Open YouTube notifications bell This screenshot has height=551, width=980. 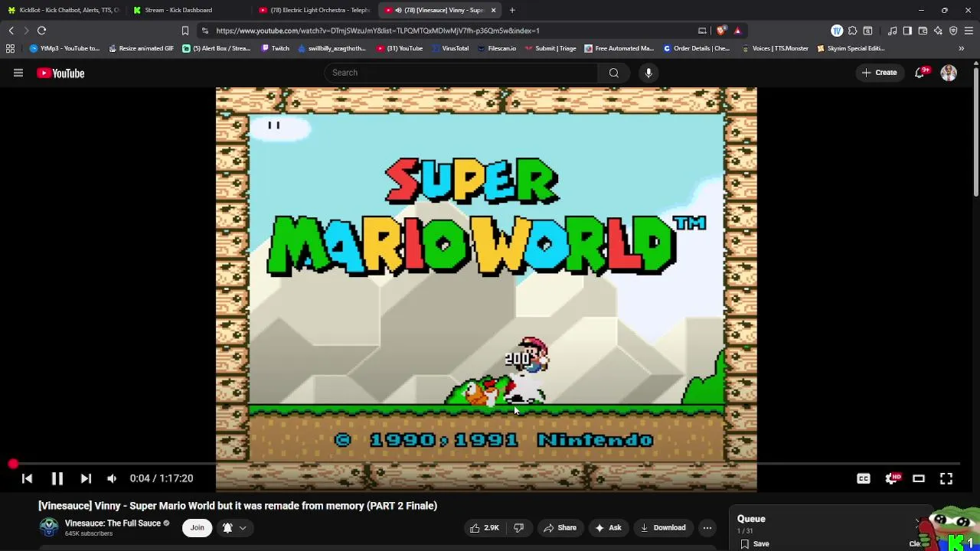click(920, 73)
